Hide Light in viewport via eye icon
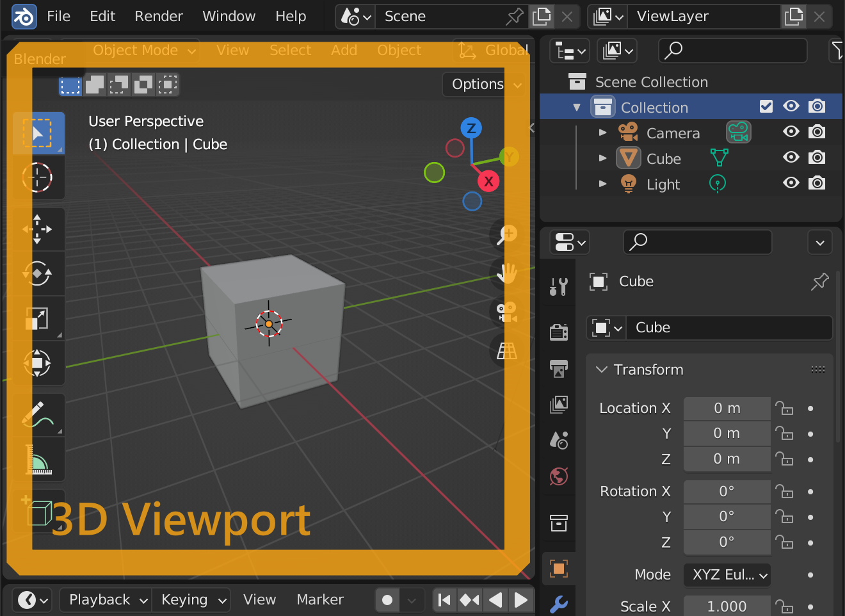This screenshot has width=845, height=616. pyautogui.click(x=791, y=183)
